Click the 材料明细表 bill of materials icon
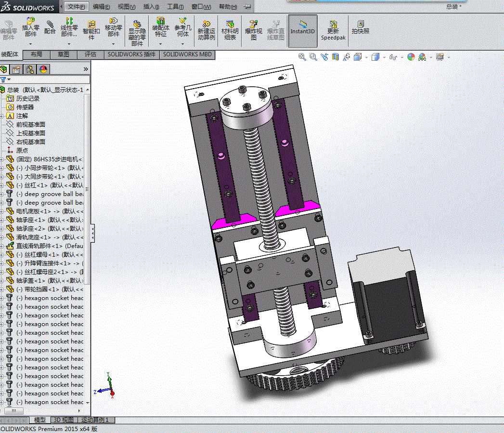 pos(230,30)
